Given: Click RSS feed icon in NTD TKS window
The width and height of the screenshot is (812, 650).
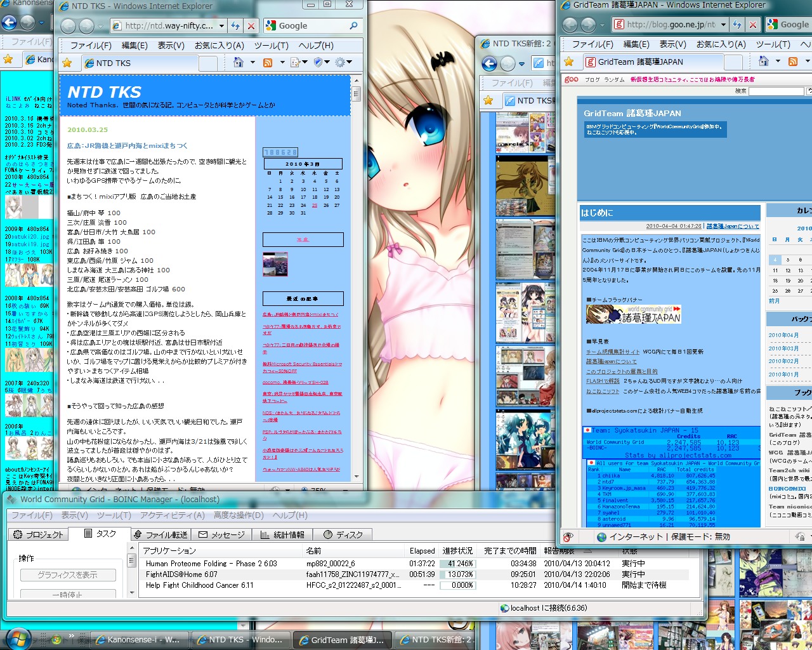Looking at the screenshot, I should [x=268, y=62].
